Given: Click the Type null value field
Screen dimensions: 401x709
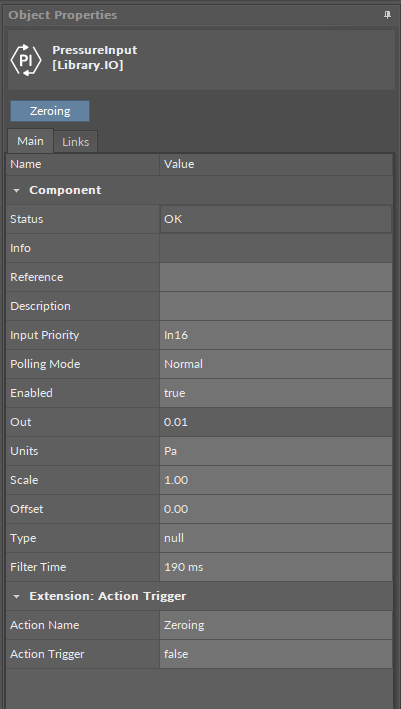Looking at the screenshot, I should (276, 538).
